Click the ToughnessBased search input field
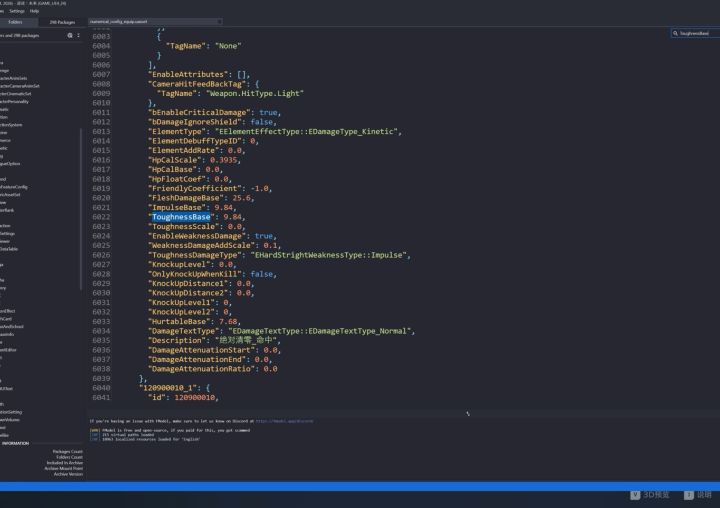 tap(697, 33)
